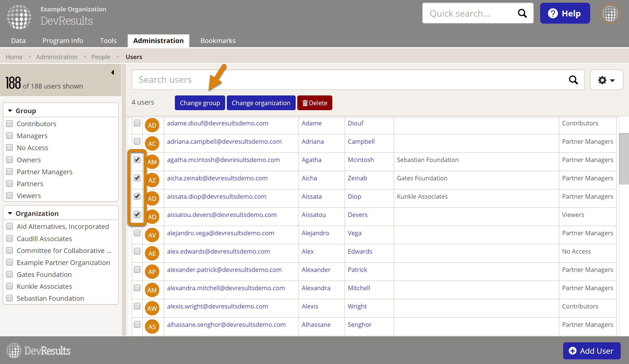Collapse the Organization filter section

click(10, 213)
